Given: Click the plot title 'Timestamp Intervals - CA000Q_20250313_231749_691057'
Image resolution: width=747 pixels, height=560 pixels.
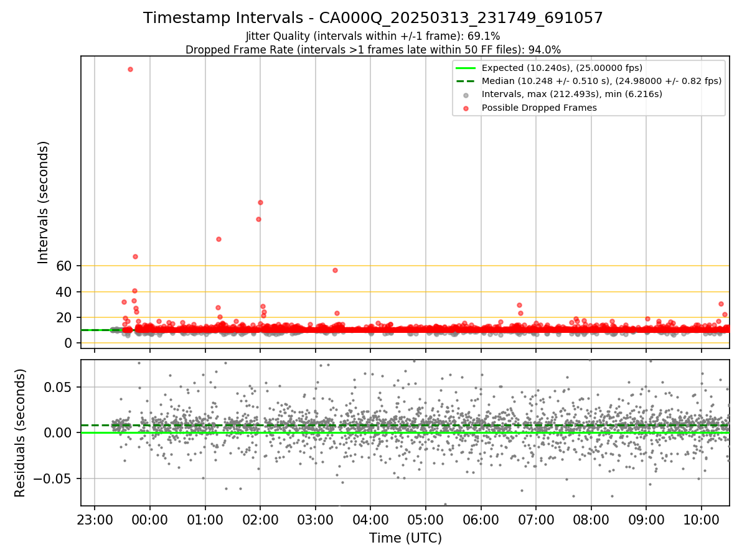Looking at the screenshot, I should [x=373, y=18].
